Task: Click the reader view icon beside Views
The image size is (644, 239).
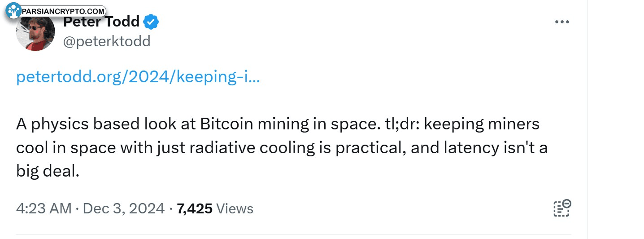Action: click(x=562, y=208)
